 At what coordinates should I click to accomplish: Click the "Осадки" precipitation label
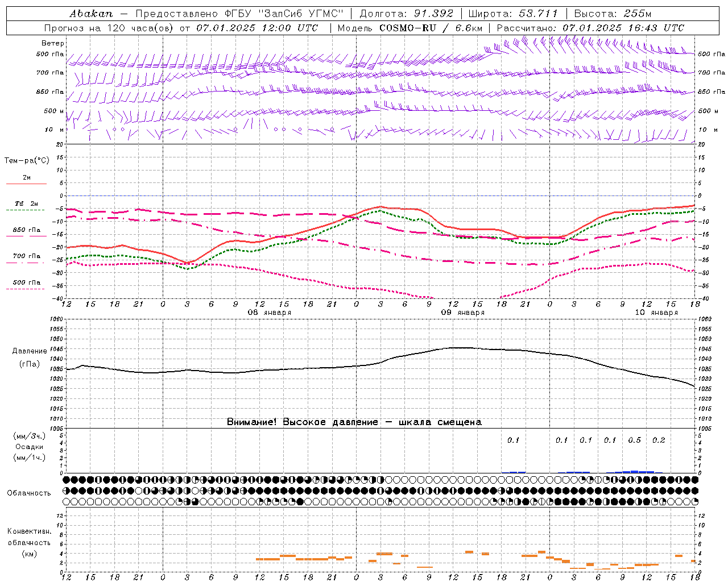point(29,447)
